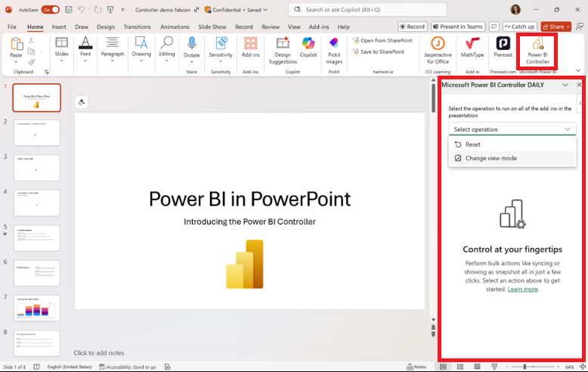The image size is (588, 372).
Task: Open the Animations tab
Action: 175,26
